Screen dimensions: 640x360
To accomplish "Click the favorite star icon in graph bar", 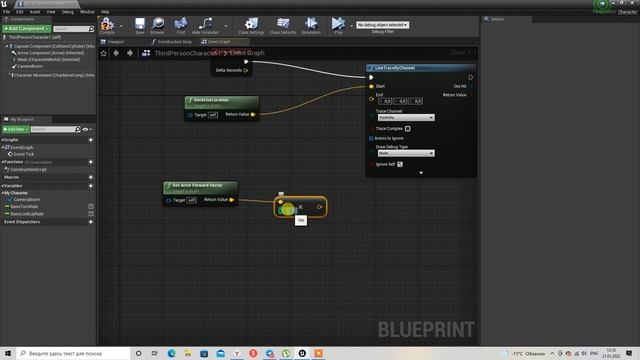I will [x=104, y=53].
